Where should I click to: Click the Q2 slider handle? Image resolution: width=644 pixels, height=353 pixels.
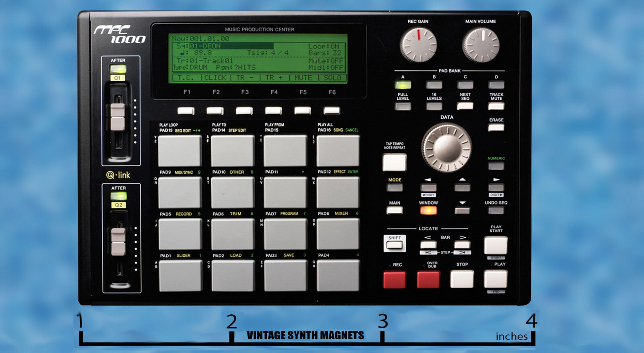click(118, 242)
